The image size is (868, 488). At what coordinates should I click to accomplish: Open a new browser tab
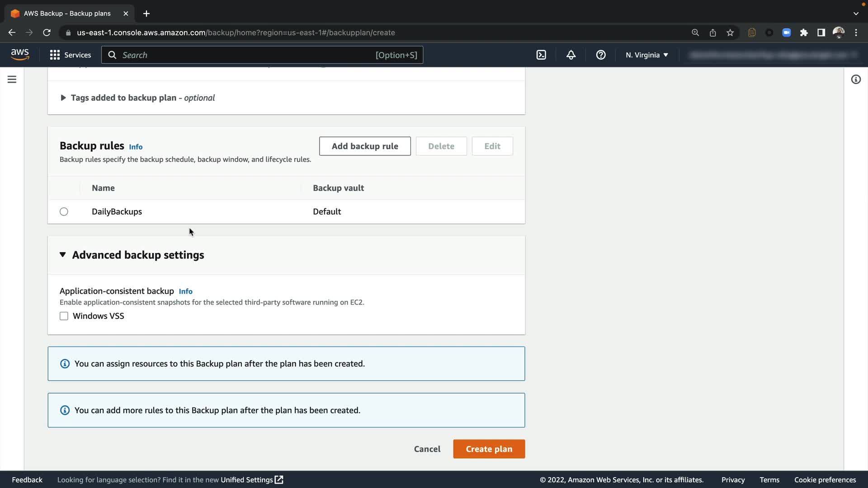pos(146,14)
